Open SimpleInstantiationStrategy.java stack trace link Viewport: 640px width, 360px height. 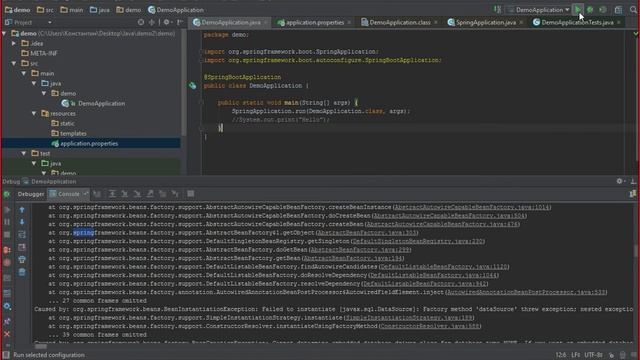pyautogui.click(x=409, y=318)
